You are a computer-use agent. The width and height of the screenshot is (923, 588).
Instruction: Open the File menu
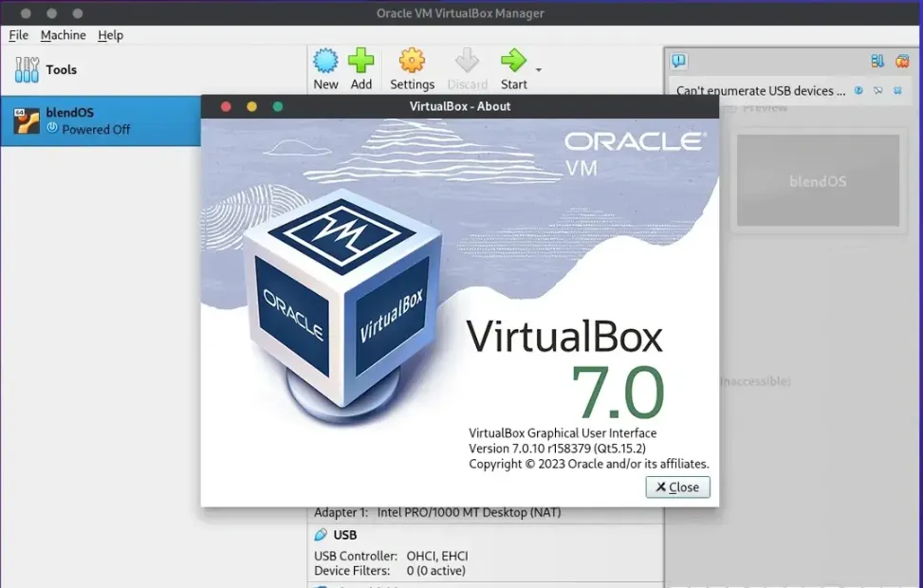click(x=18, y=35)
